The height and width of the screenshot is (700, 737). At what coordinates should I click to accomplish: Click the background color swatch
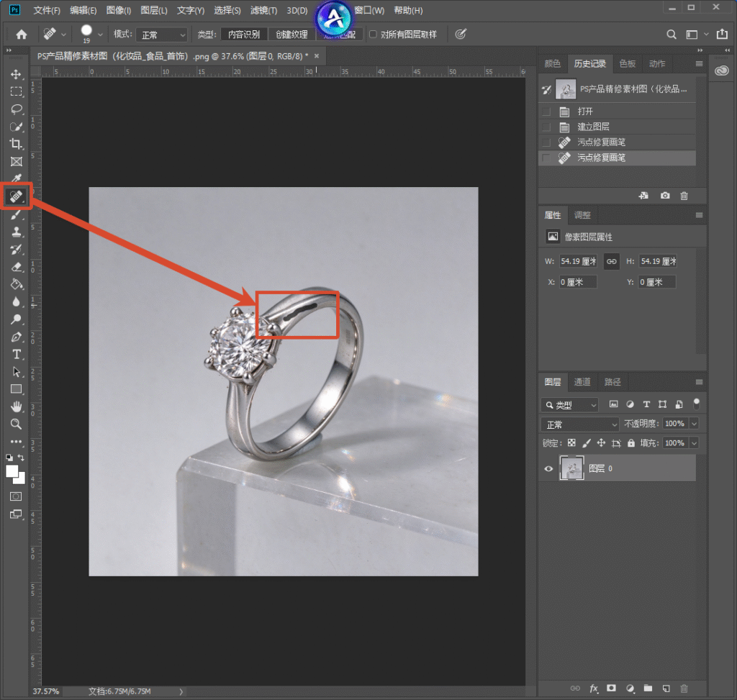tap(19, 478)
